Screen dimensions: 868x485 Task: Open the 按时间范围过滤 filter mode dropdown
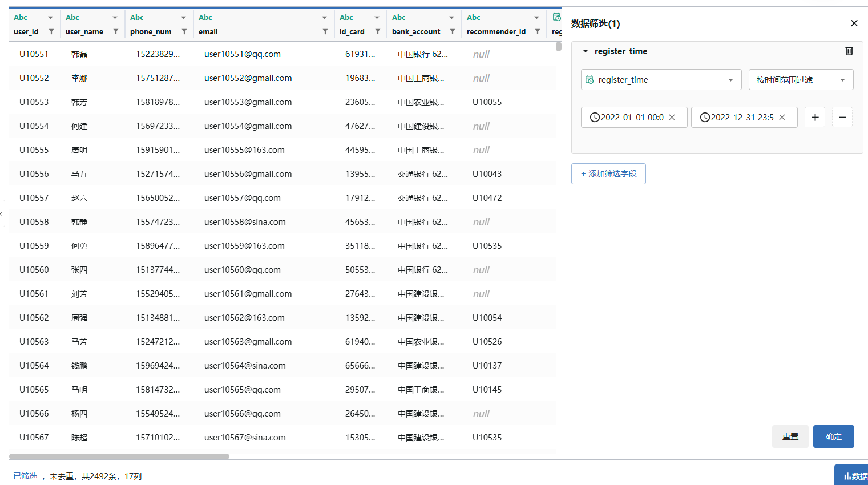(x=801, y=80)
